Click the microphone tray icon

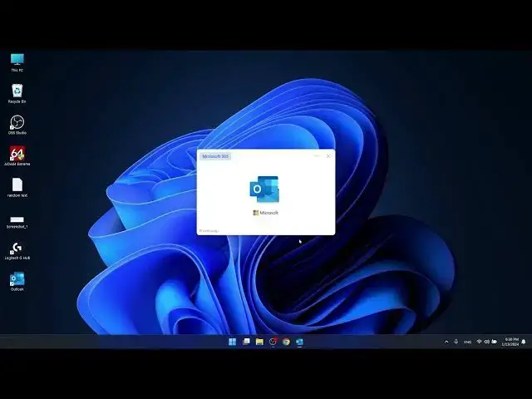pyautogui.click(x=456, y=342)
